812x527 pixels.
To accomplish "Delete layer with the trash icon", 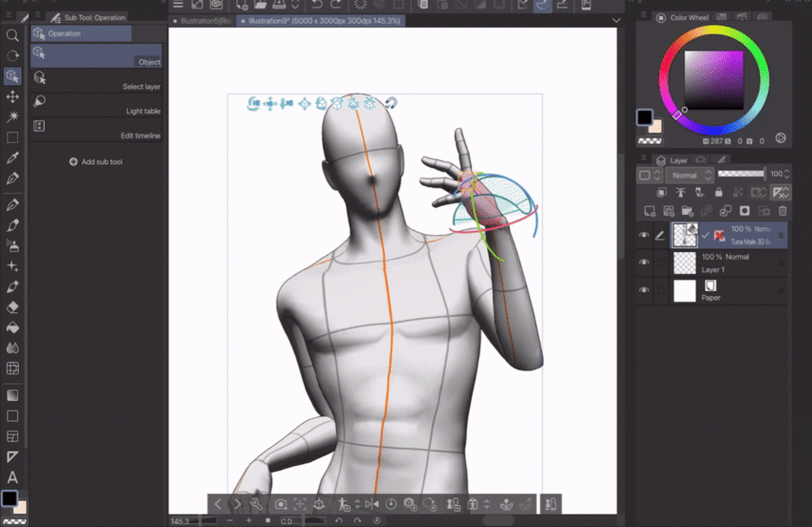I will pos(782,211).
